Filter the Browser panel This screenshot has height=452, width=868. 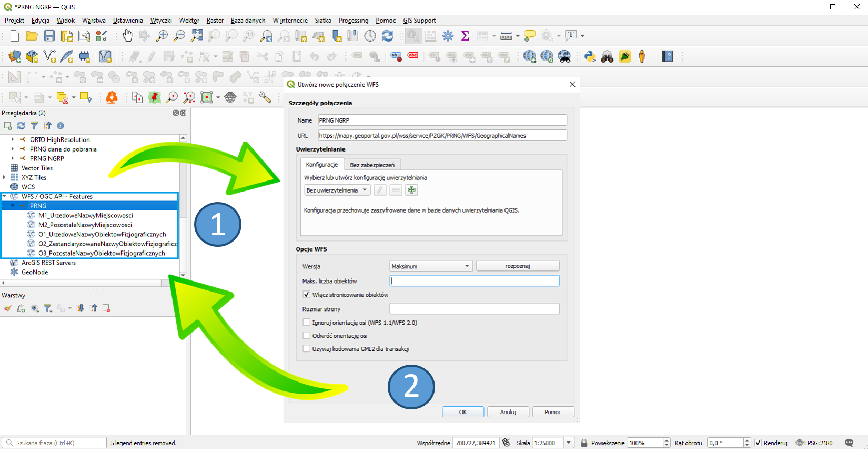point(34,126)
